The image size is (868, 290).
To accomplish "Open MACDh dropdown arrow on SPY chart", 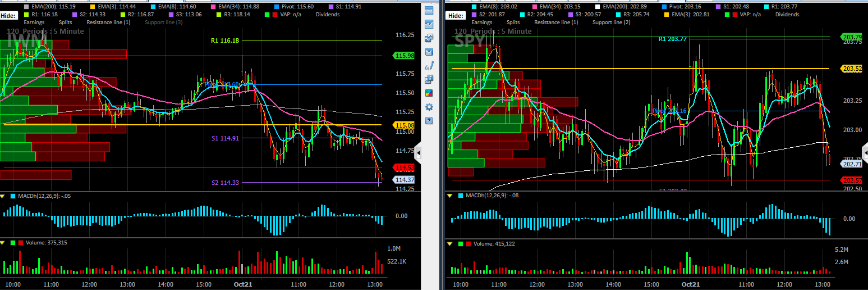I will pyautogui.click(x=449, y=196).
